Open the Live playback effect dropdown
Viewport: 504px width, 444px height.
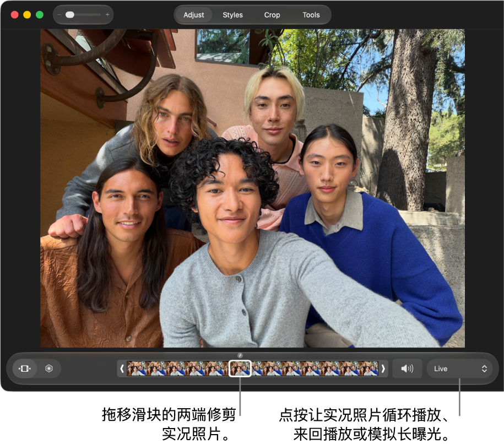click(460, 369)
